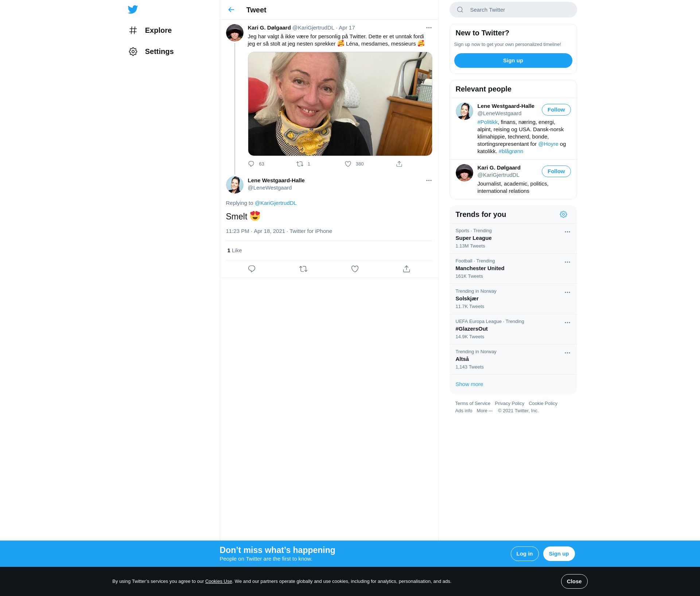Retweet Kari G. Dølgaard's tweet
Screen dimensions: 700x596
pos(300,164)
